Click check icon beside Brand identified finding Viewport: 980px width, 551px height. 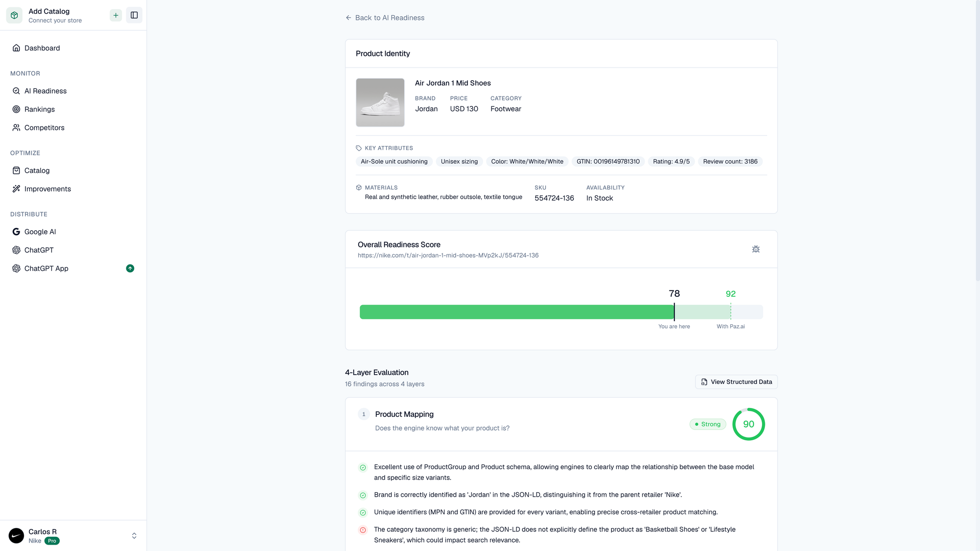click(x=363, y=496)
